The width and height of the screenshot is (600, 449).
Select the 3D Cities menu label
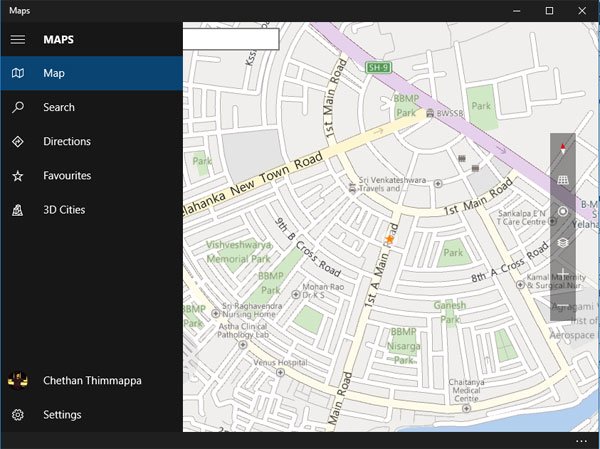(x=64, y=210)
